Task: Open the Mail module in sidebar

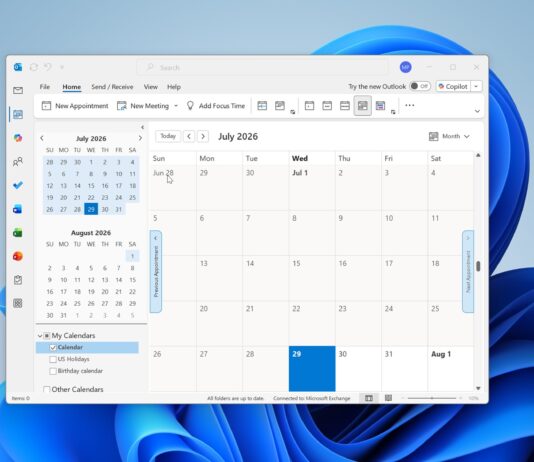Action: click(x=18, y=91)
